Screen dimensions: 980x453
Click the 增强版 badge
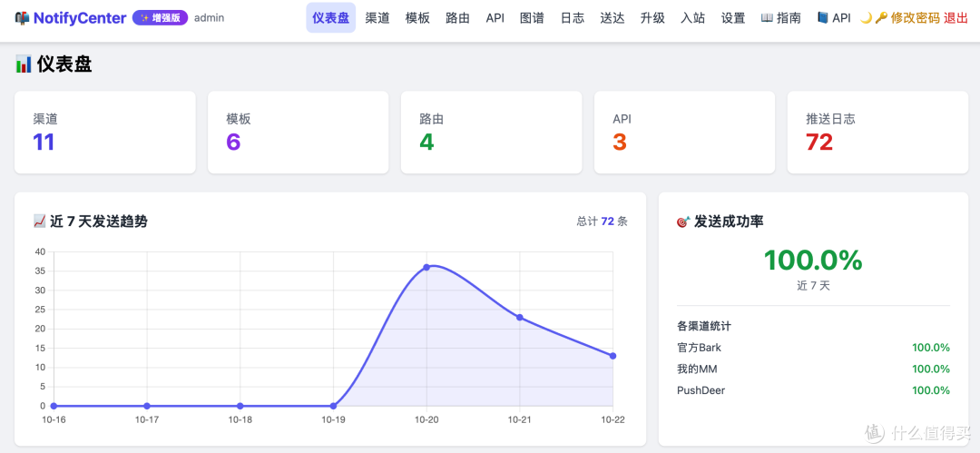pyautogui.click(x=160, y=18)
